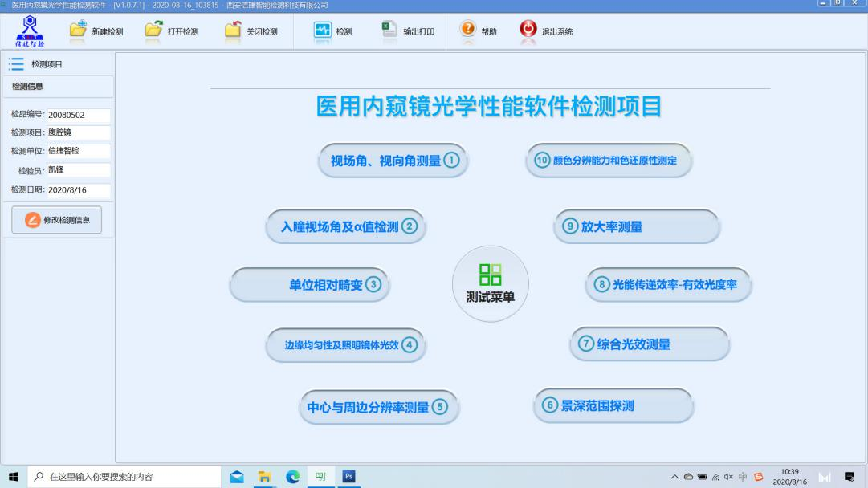
Task: Open an existing test via 打开检测
Action: 153,31
